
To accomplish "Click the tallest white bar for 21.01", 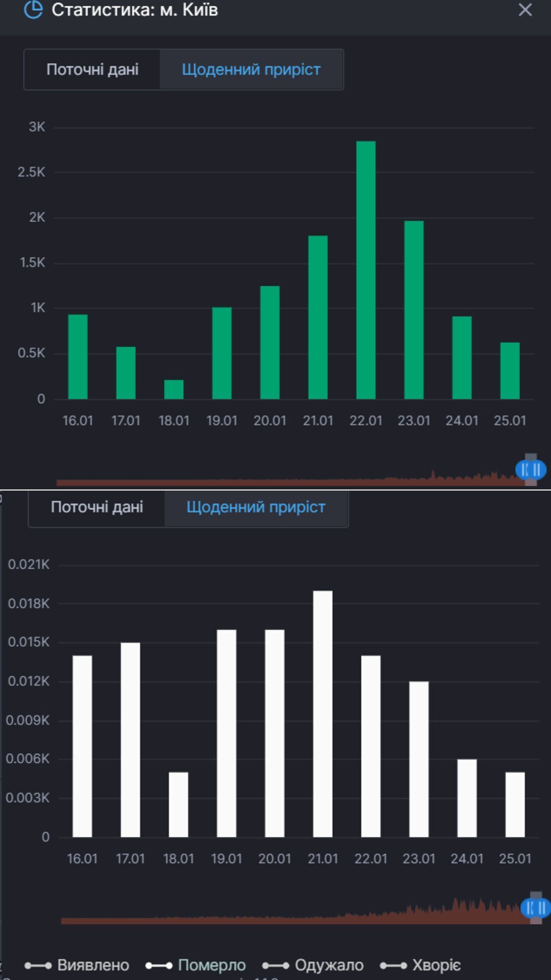I will pos(322,715).
